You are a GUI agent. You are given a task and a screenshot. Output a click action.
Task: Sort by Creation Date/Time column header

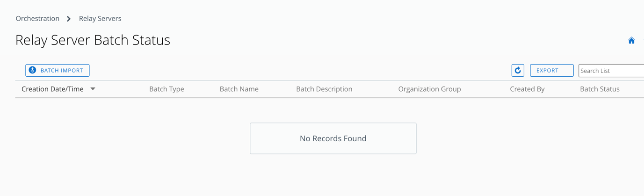click(52, 89)
